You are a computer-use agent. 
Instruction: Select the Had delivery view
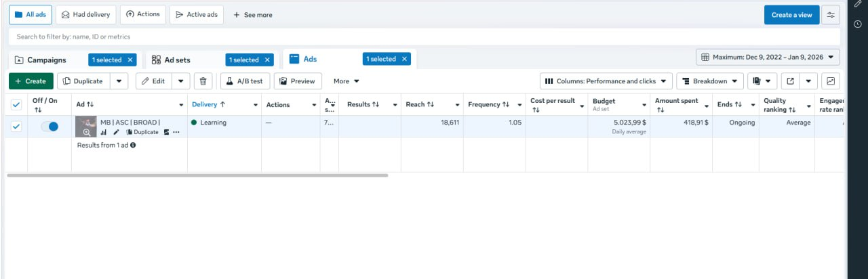click(x=85, y=14)
